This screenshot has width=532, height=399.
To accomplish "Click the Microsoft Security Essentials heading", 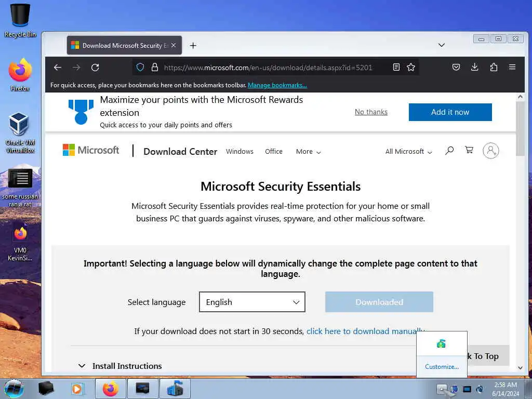I will 281,187.
